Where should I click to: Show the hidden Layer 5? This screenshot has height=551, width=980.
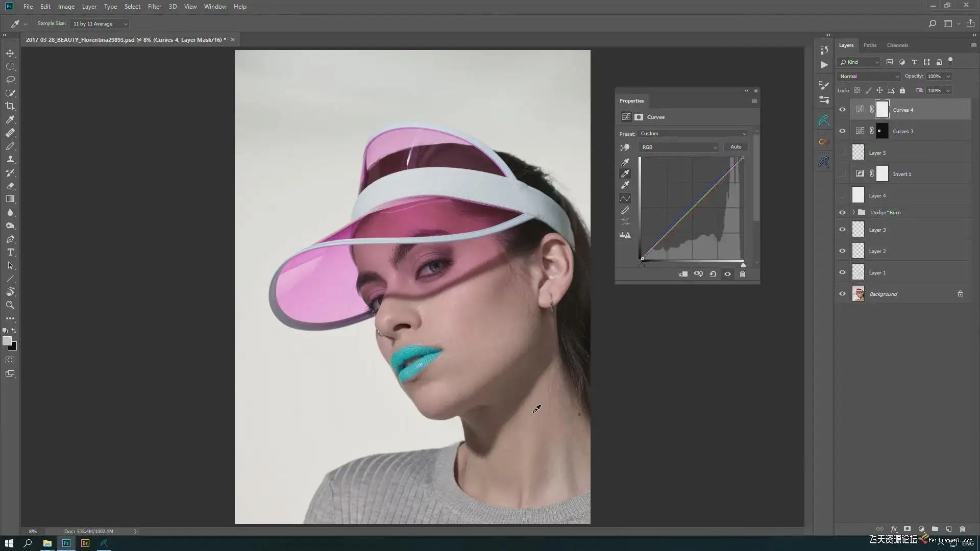[x=842, y=153]
